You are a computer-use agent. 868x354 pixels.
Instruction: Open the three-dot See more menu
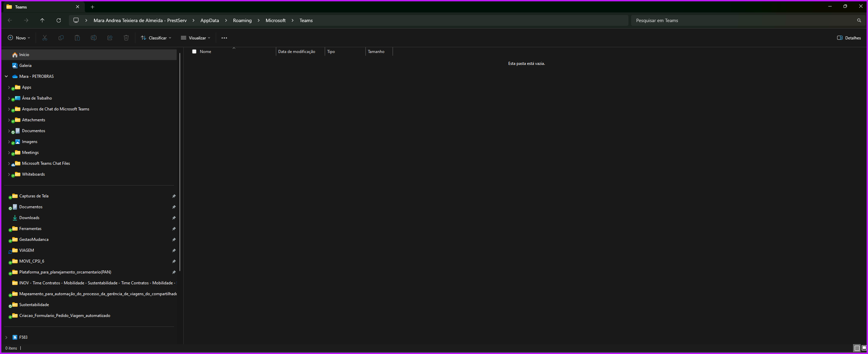(224, 38)
